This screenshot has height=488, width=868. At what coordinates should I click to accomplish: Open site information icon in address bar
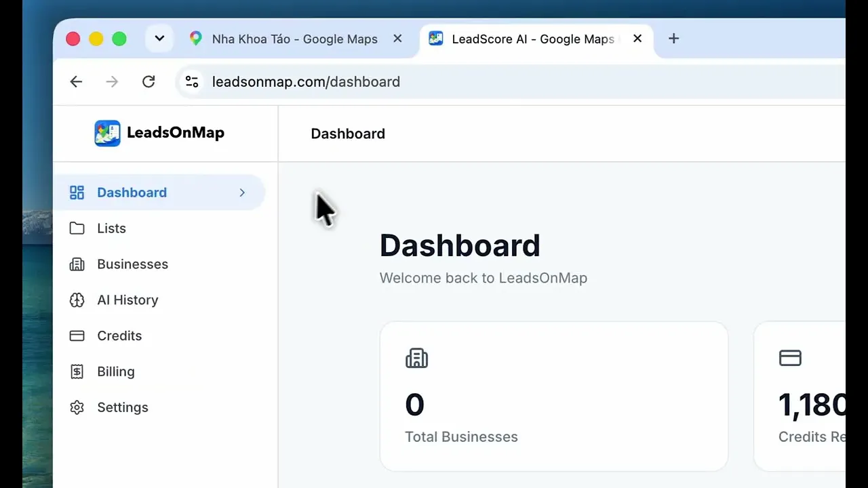(x=192, y=82)
